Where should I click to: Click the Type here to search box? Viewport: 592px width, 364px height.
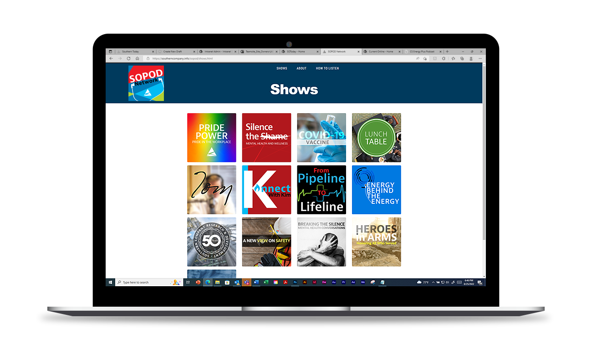click(149, 283)
